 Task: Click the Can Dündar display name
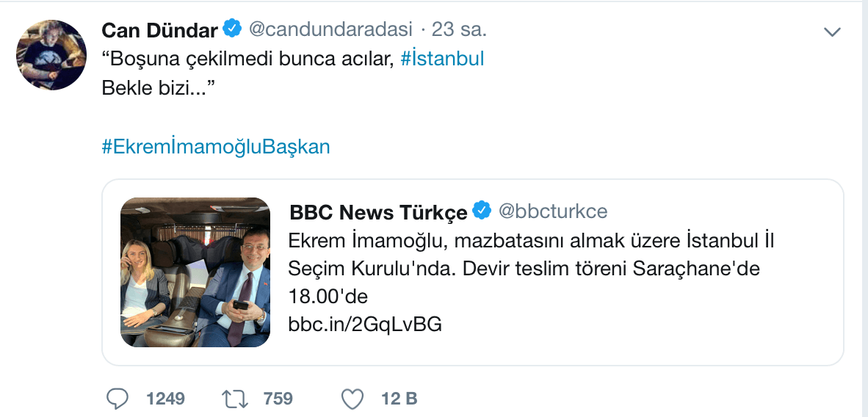pos(159,30)
